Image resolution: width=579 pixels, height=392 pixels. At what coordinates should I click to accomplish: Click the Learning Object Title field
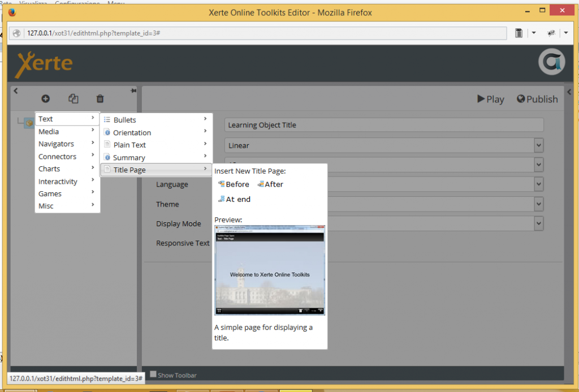point(384,125)
